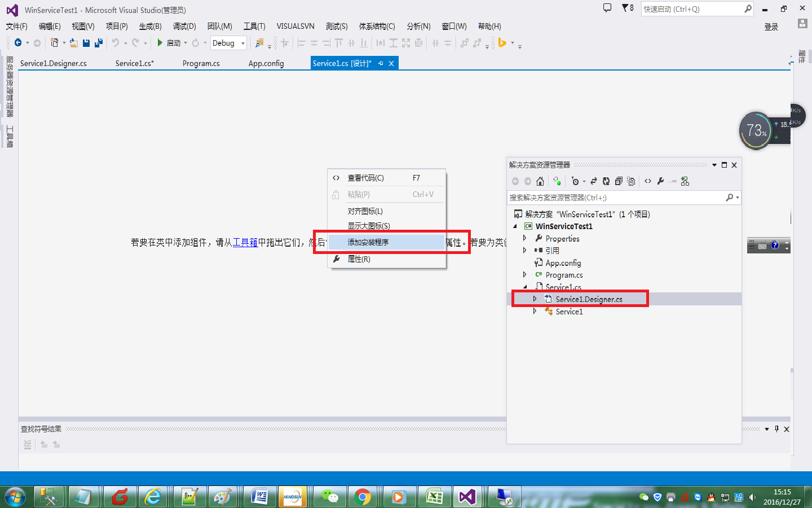
Task: Open the Undo history dropdown arrow
Action: click(125, 43)
